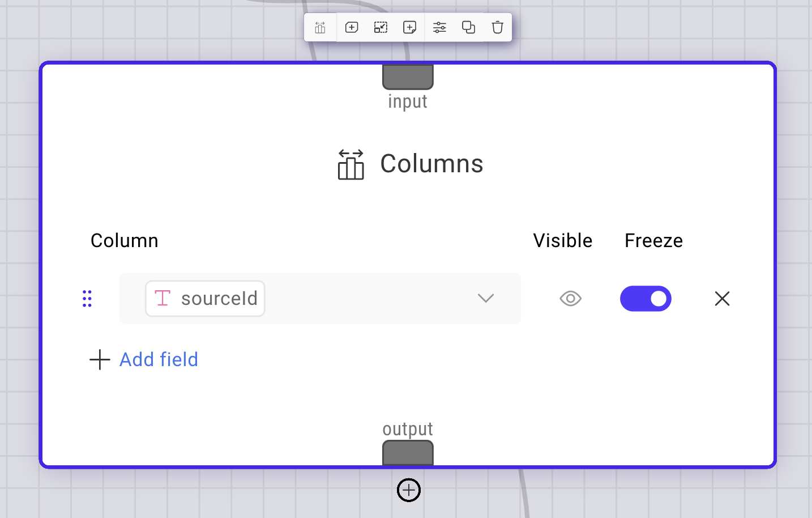Grab the sourceId row drag handle dots

[87, 298]
